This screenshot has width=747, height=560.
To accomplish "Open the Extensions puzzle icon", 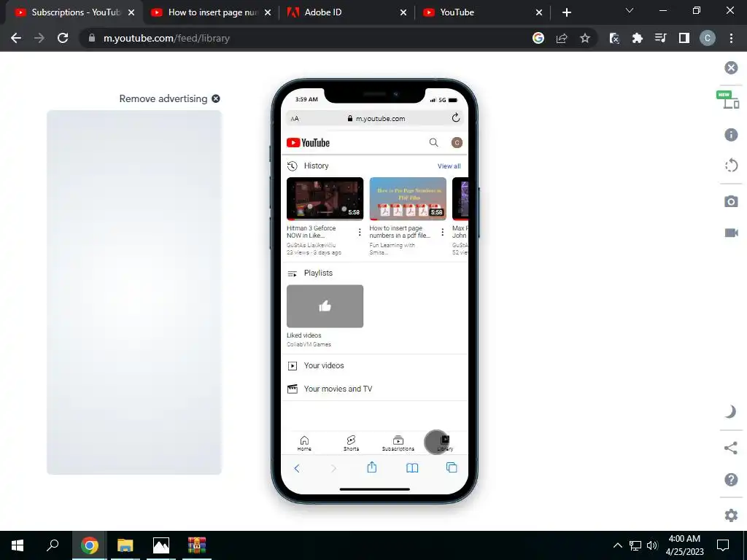I will (638, 38).
